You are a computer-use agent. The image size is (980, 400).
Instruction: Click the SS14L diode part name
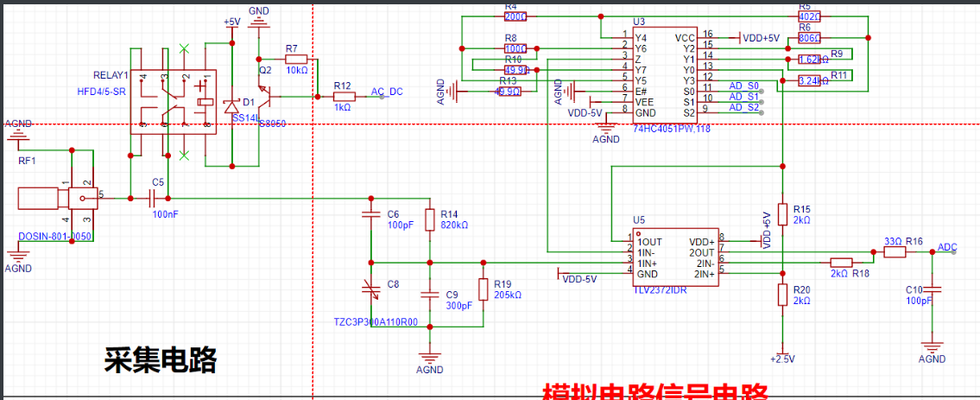pyautogui.click(x=243, y=117)
